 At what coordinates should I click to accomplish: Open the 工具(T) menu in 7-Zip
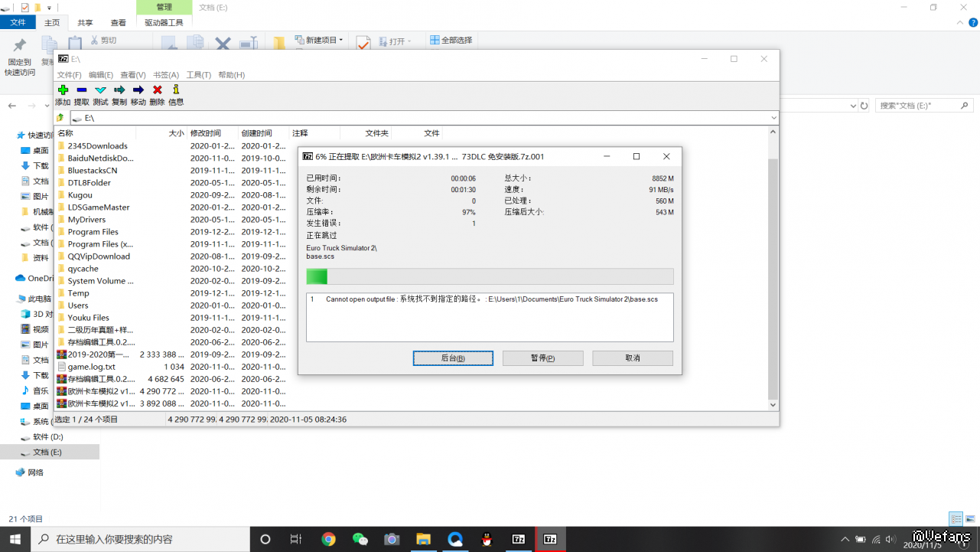pyautogui.click(x=198, y=75)
